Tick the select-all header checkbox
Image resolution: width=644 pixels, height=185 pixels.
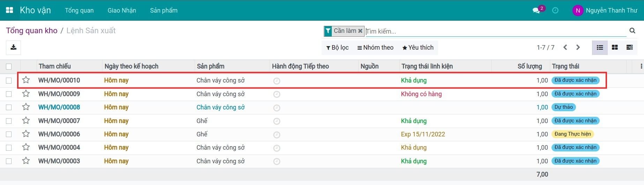click(9, 66)
